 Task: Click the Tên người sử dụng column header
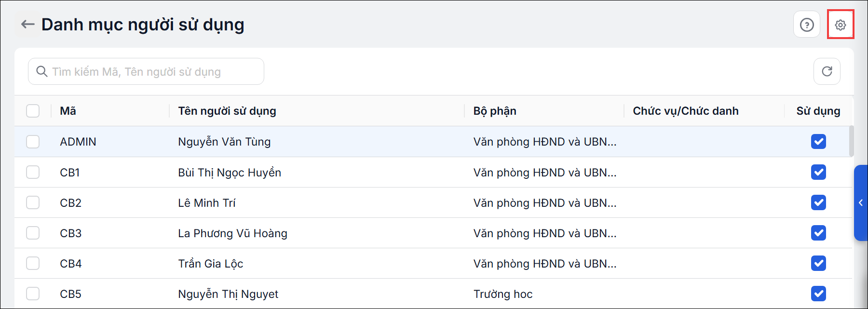pyautogui.click(x=227, y=111)
